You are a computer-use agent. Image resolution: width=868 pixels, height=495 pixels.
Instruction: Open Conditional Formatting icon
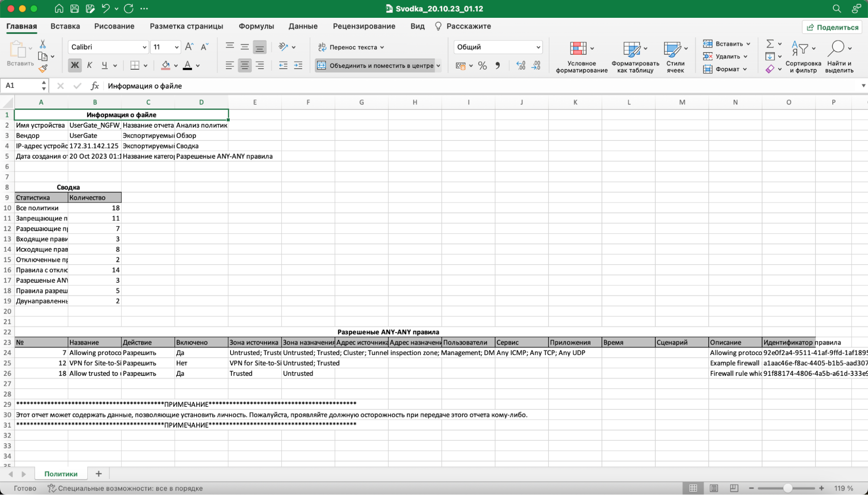(578, 49)
